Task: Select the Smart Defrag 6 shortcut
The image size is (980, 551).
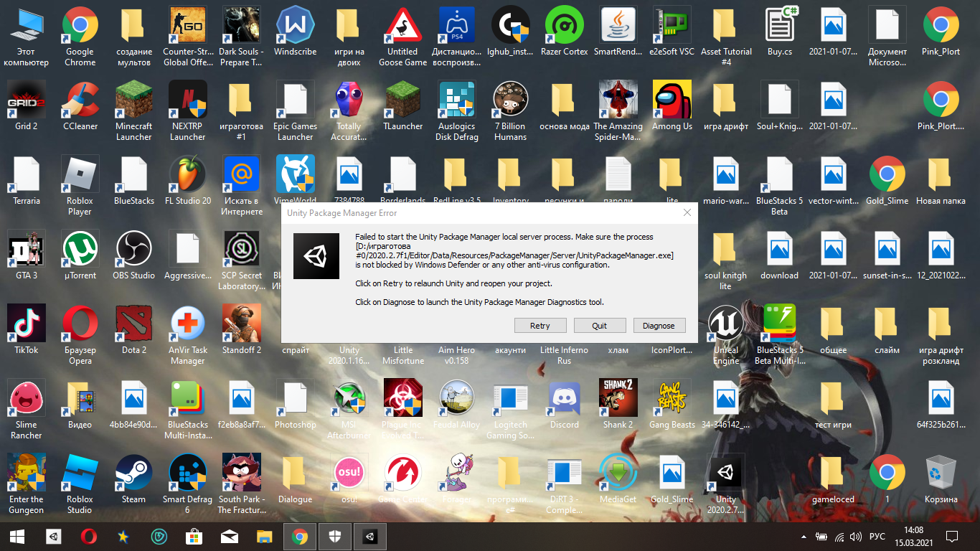Action: tap(187, 485)
